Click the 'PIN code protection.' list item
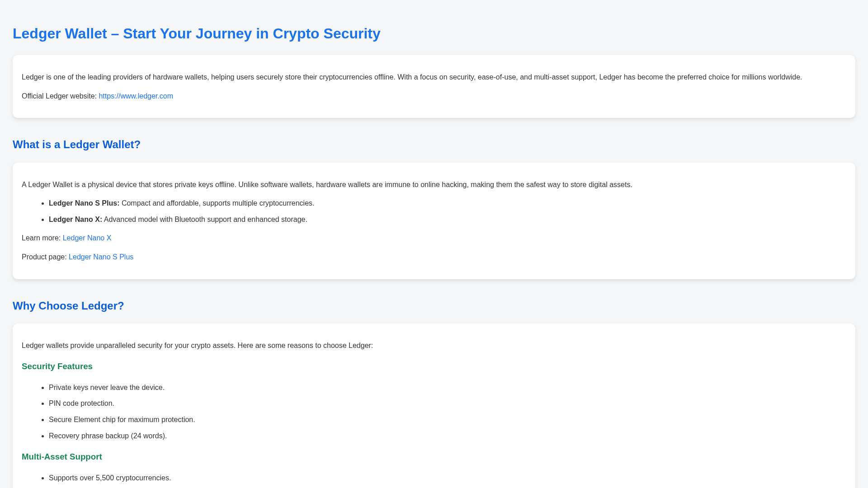The image size is (868, 488). (x=81, y=404)
